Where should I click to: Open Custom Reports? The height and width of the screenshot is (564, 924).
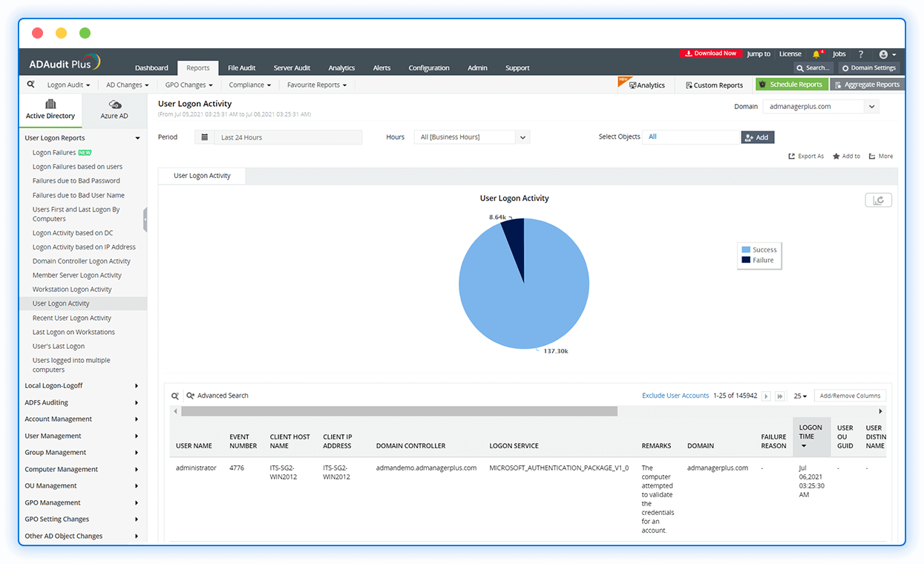[x=714, y=85]
